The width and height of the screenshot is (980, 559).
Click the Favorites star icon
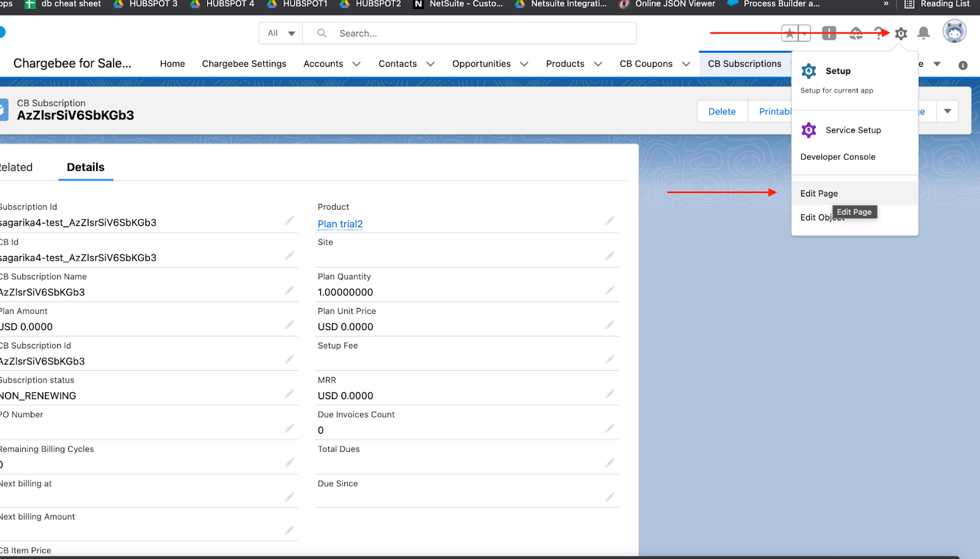coord(790,34)
